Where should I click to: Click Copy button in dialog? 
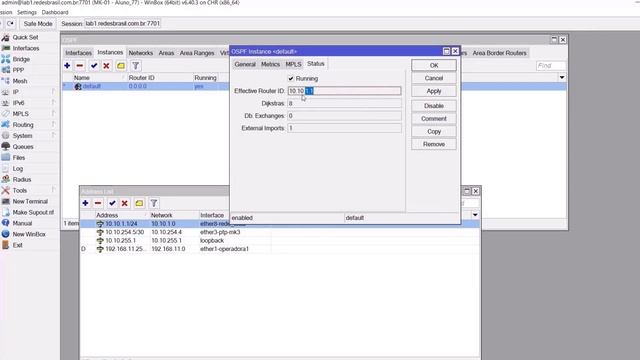[x=434, y=131]
